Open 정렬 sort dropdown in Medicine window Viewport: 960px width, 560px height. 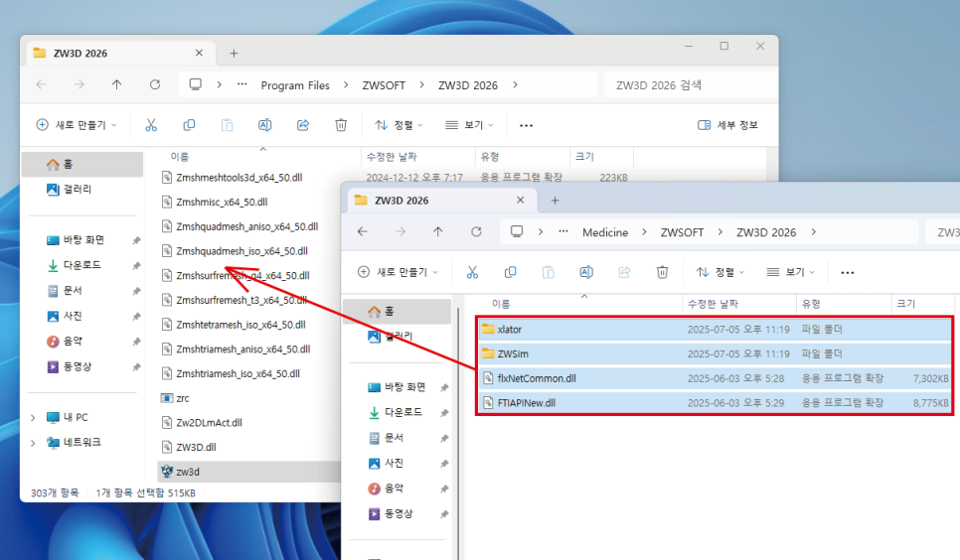pyautogui.click(x=720, y=272)
